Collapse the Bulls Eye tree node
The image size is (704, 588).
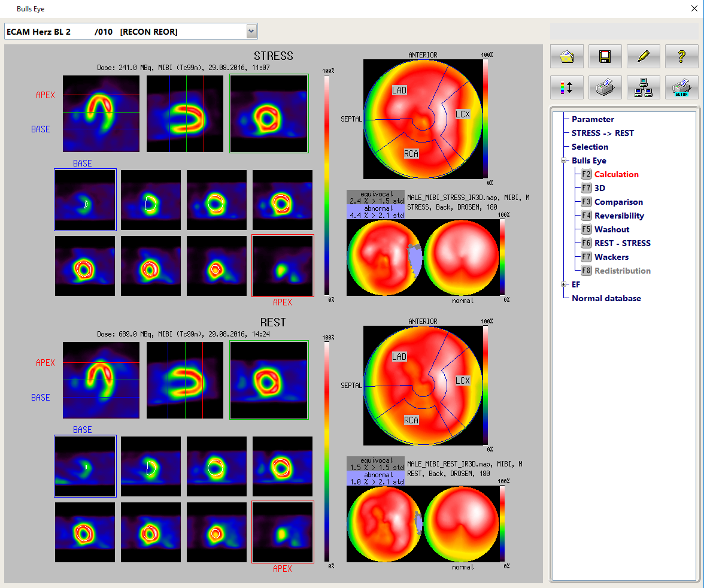pos(563,160)
